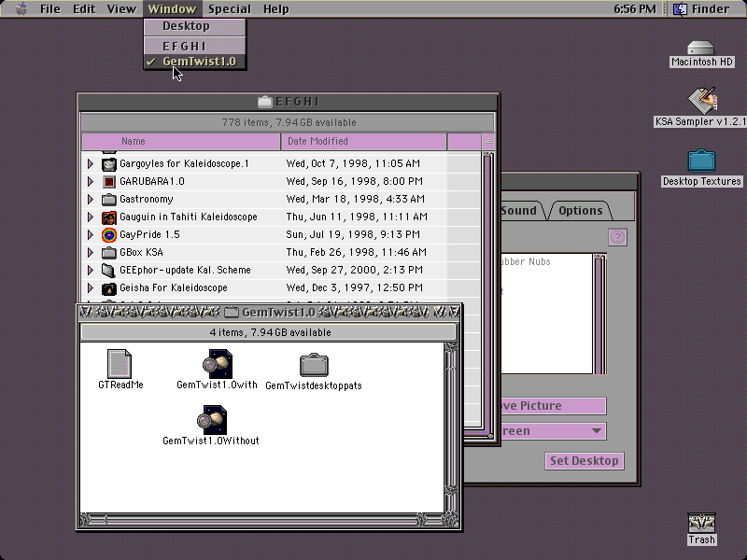Click the Gastronomy folder icon

[109, 199]
